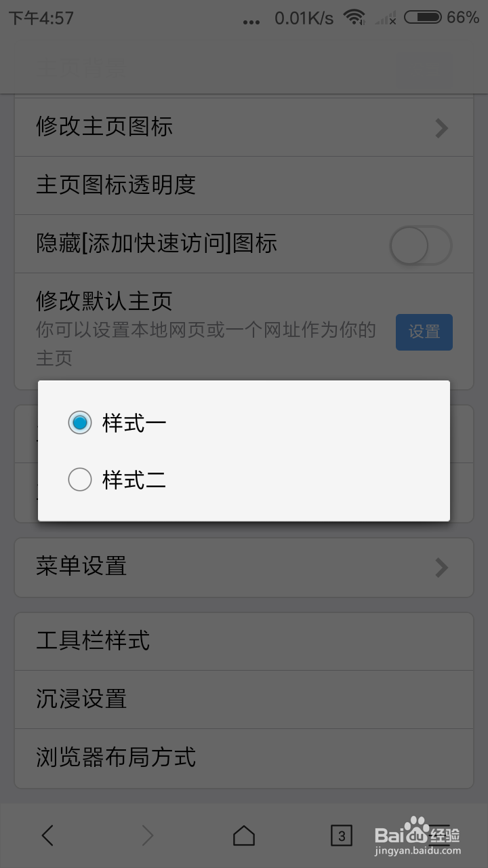
Task: Tap the three-dots status bar icon
Action: pos(251,22)
